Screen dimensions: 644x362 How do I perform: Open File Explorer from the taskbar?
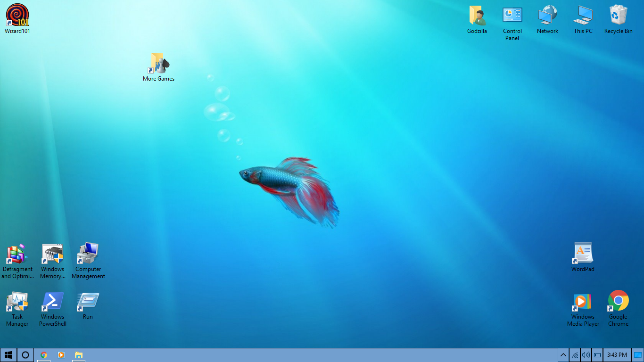tap(79, 355)
